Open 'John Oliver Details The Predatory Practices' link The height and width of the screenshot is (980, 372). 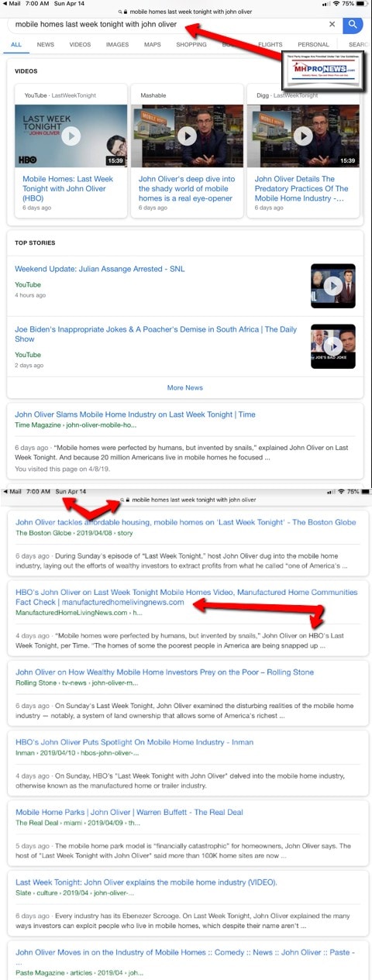point(301,188)
